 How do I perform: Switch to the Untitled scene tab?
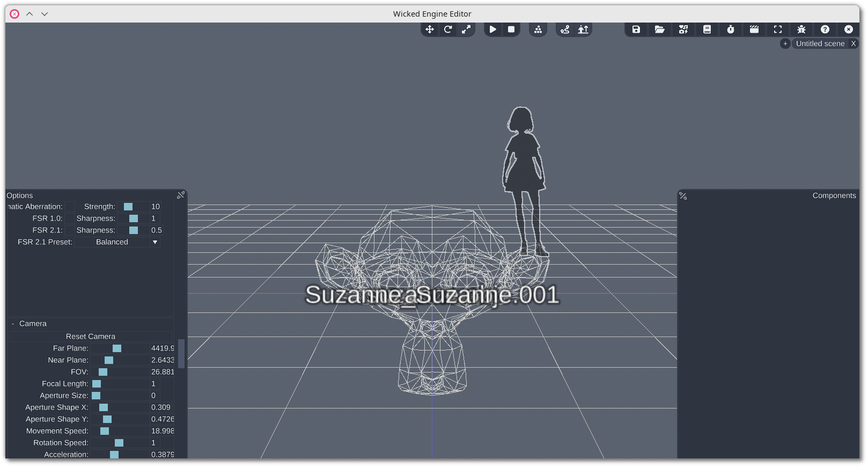pos(820,43)
